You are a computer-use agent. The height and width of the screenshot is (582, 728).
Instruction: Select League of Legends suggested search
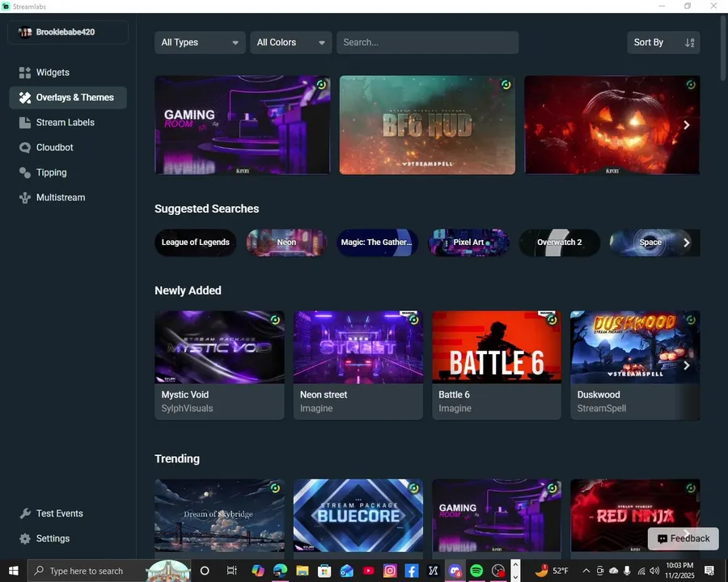[x=196, y=242]
